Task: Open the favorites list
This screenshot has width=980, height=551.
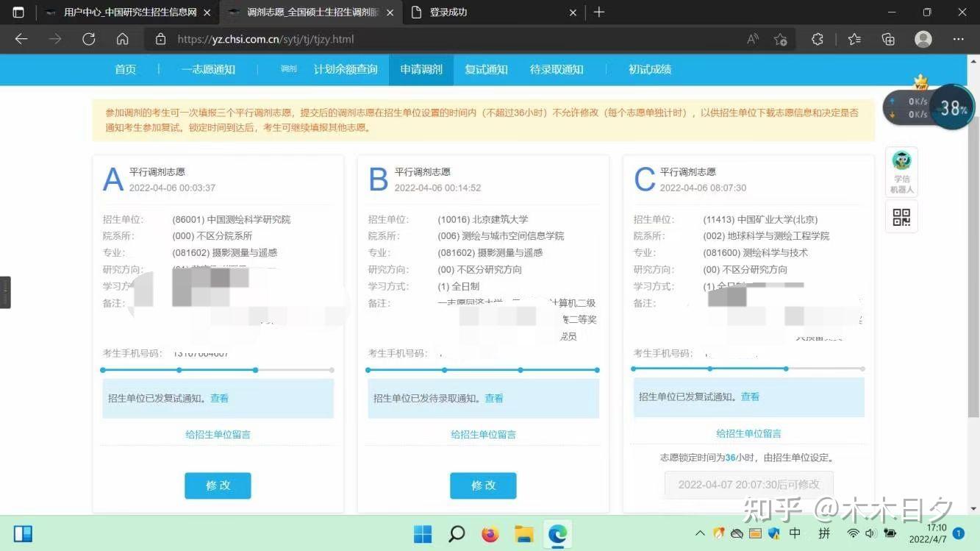Action: click(x=854, y=39)
